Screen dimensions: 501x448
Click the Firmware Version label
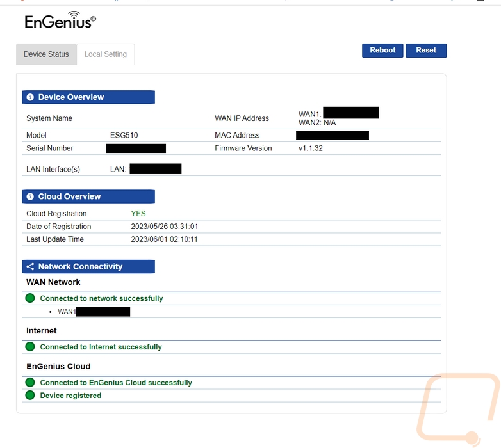pos(243,148)
